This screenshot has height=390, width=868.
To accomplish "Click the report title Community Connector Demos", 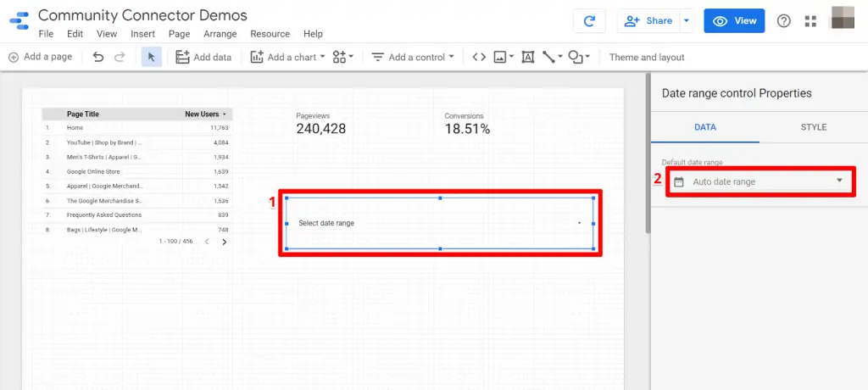I will [x=142, y=15].
